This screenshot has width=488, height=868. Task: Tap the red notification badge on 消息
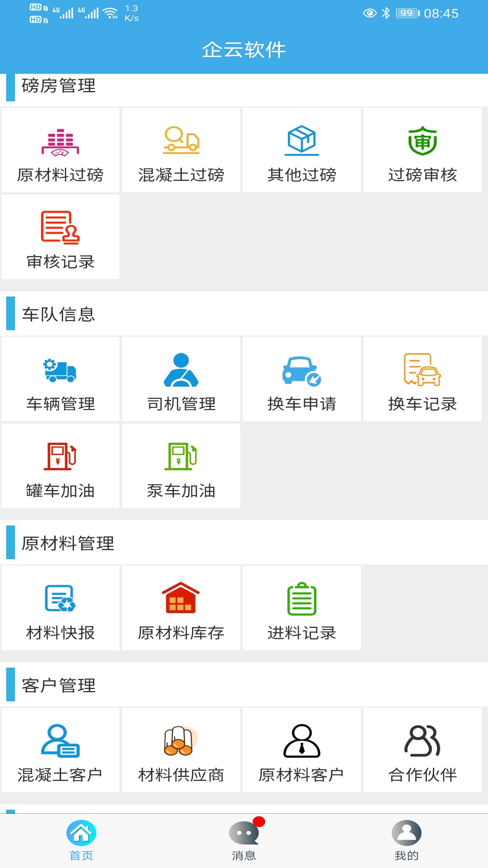click(x=259, y=821)
